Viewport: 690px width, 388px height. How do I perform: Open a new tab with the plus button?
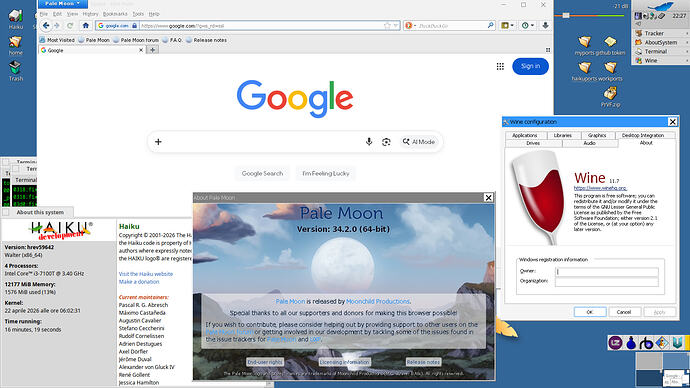point(152,50)
